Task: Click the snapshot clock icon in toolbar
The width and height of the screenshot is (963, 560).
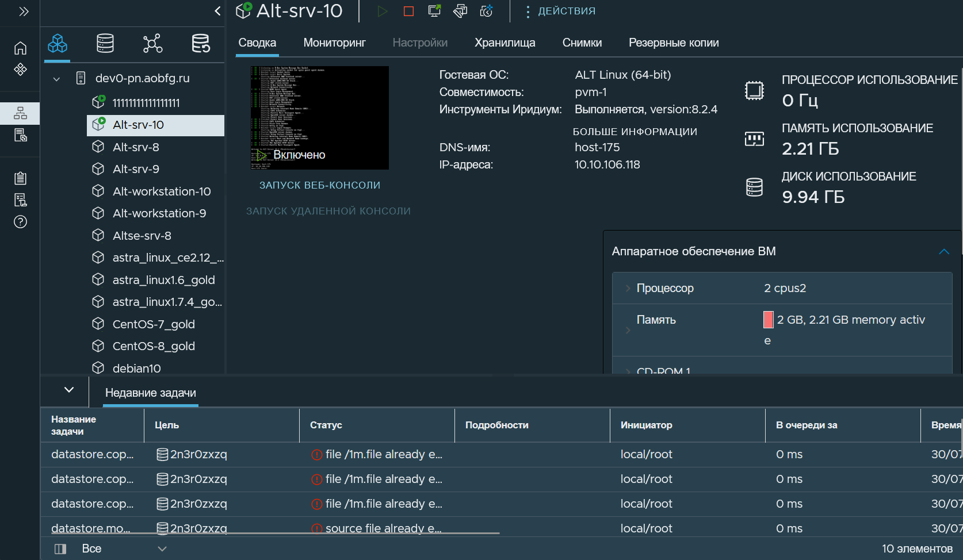Action: click(487, 11)
